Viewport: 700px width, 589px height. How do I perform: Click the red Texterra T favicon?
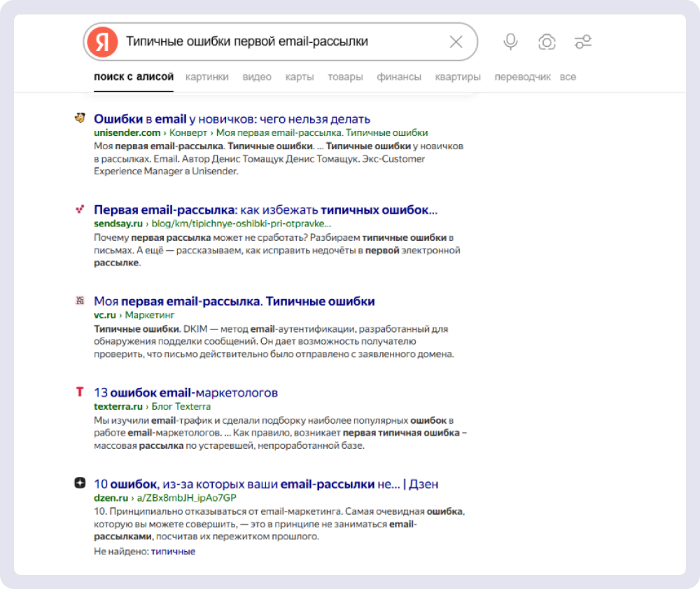tap(80, 392)
